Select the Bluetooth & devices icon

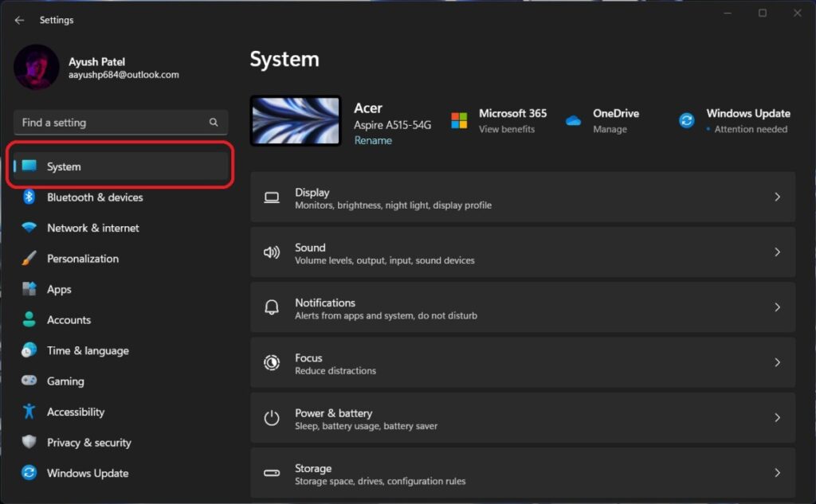[29, 197]
